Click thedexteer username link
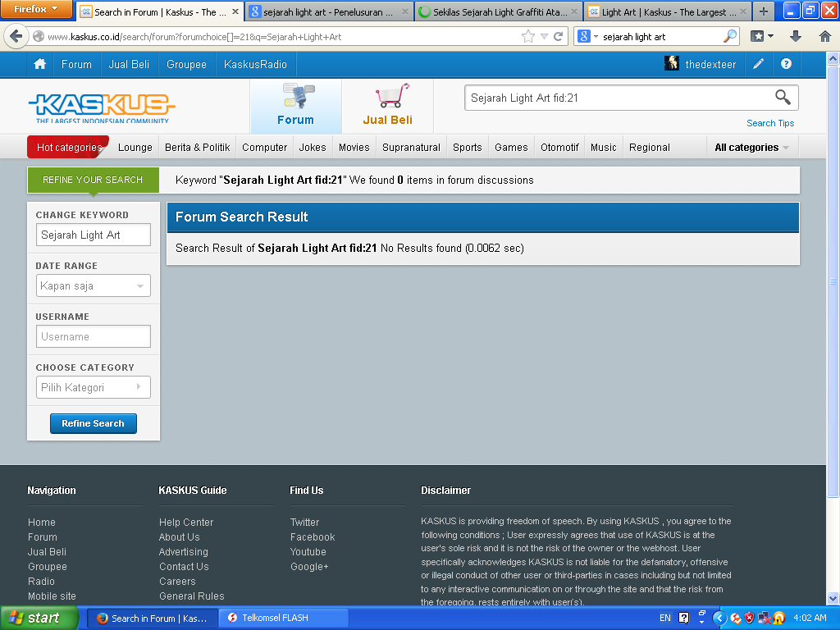Viewport: 840px width, 630px height. click(710, 64)
